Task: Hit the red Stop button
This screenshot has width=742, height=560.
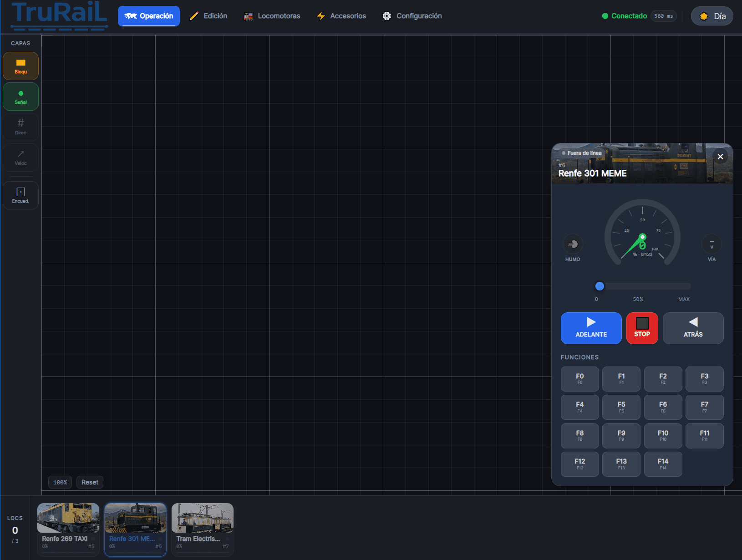Action: (642, 328)
